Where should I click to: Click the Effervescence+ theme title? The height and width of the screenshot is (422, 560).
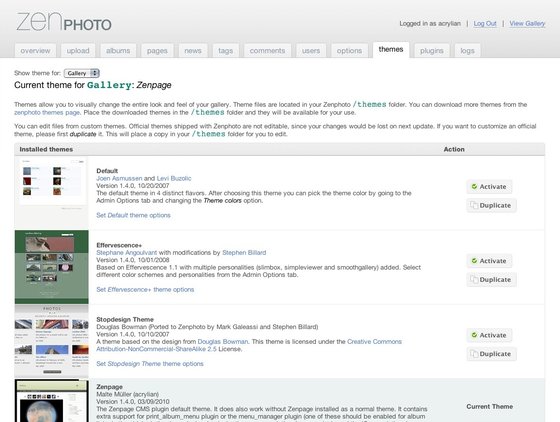(x=119, y=245)
